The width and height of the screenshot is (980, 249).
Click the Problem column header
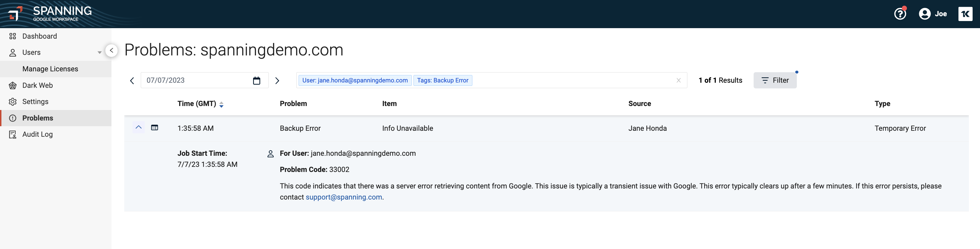point(293,103)
